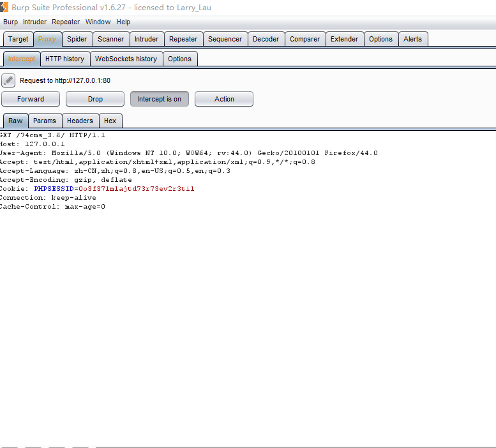496x448 pixels.
Task: Click the User-Agent header line
Action: (x=189, y=153)
